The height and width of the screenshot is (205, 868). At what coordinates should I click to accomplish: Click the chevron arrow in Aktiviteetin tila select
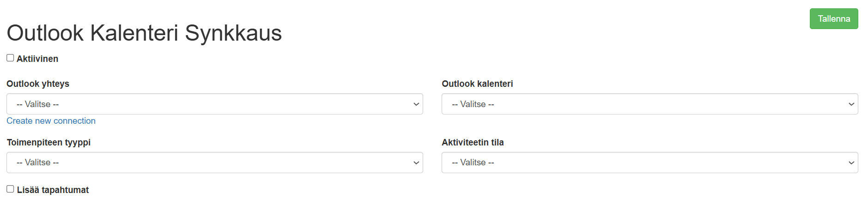[x=851, y=163]
